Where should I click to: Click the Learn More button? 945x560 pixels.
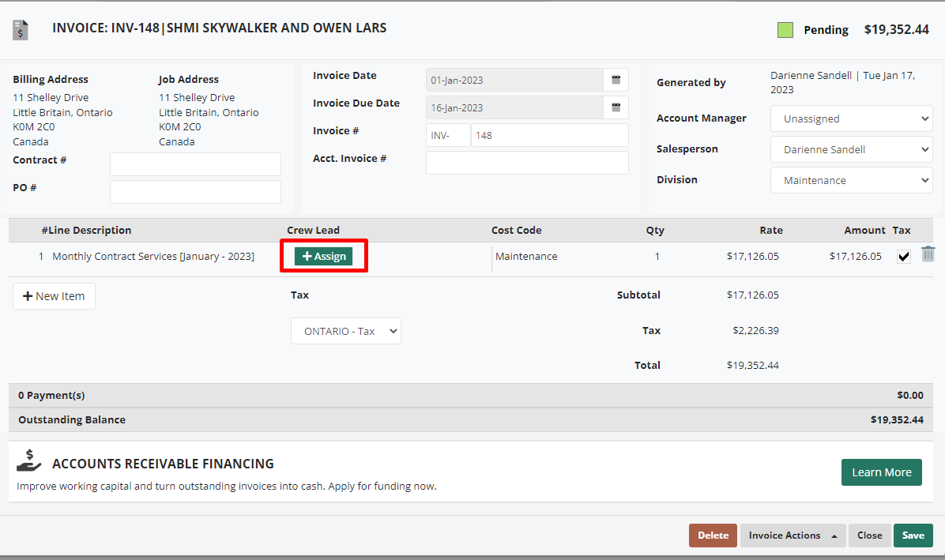point(881,472)
